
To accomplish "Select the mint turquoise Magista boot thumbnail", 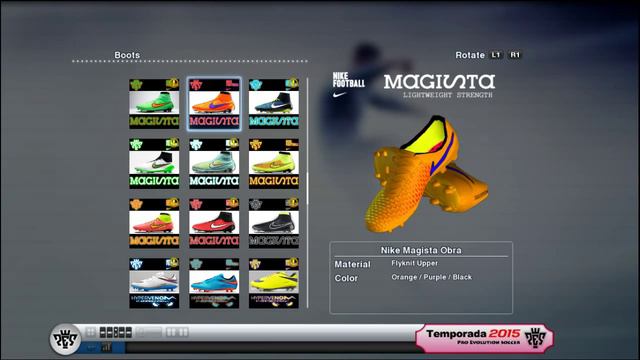I will 214,163.
